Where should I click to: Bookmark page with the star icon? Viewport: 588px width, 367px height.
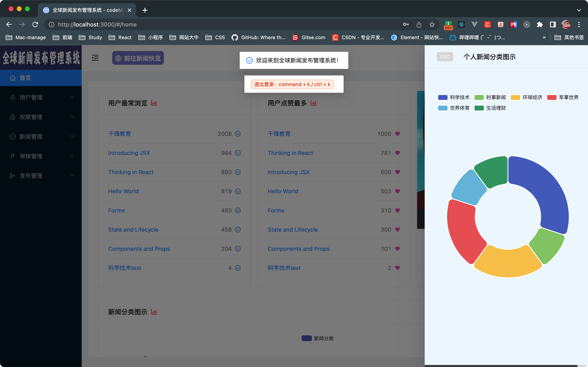point(432,24)
